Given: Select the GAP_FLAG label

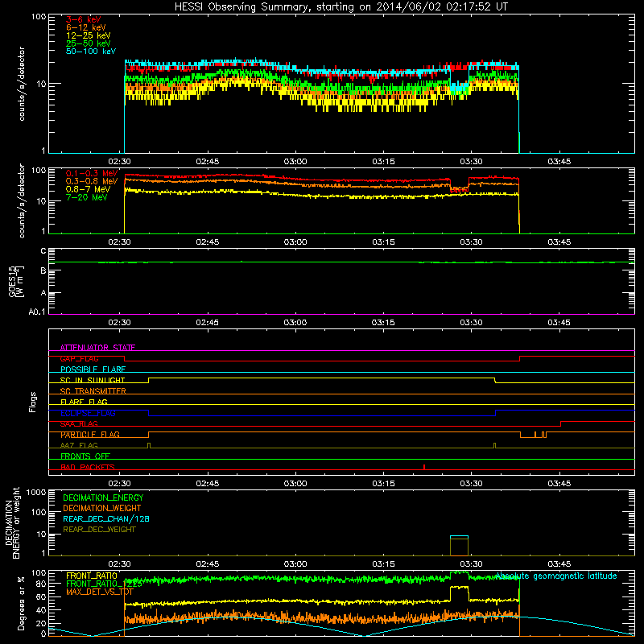Looking at the screenshot, I should 79,358.
